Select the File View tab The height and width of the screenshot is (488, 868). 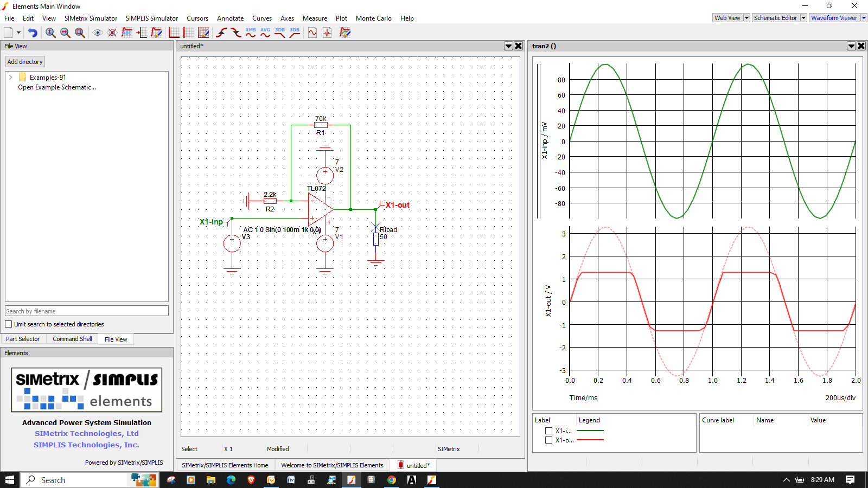[116, 339]
